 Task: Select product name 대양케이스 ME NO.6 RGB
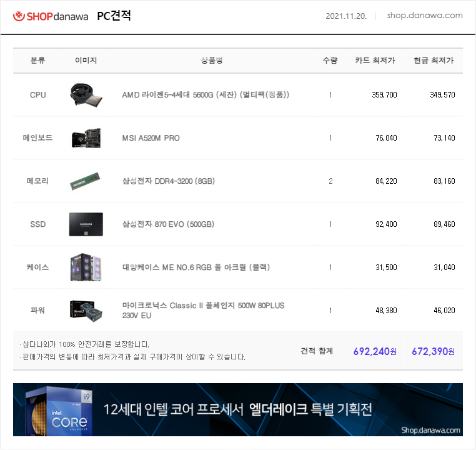196,267
